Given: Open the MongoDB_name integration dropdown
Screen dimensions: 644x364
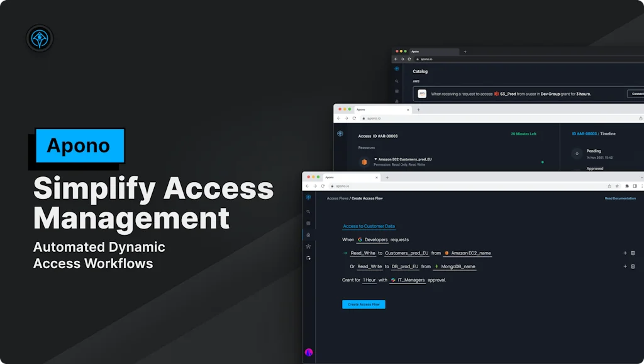Looking at the screenshot, I should [455, 266].
